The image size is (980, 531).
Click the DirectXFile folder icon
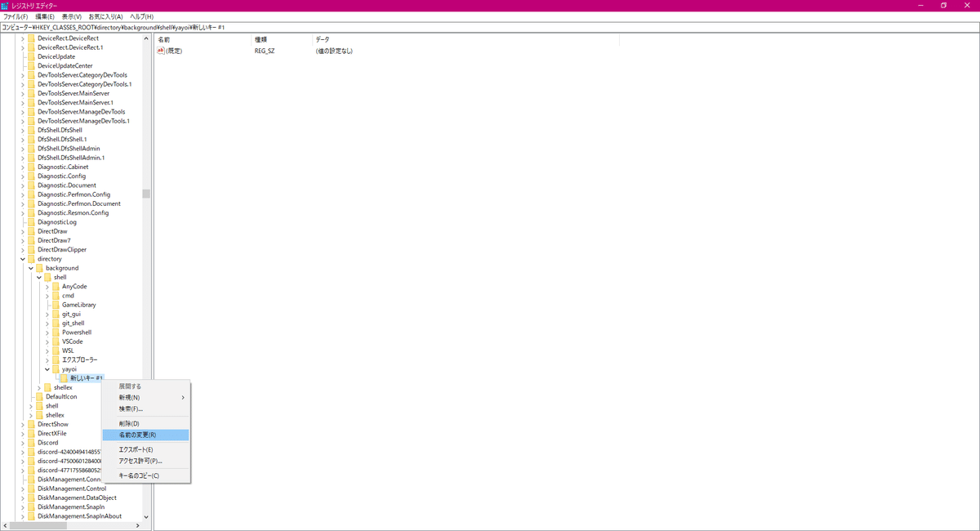pos(31,434)
